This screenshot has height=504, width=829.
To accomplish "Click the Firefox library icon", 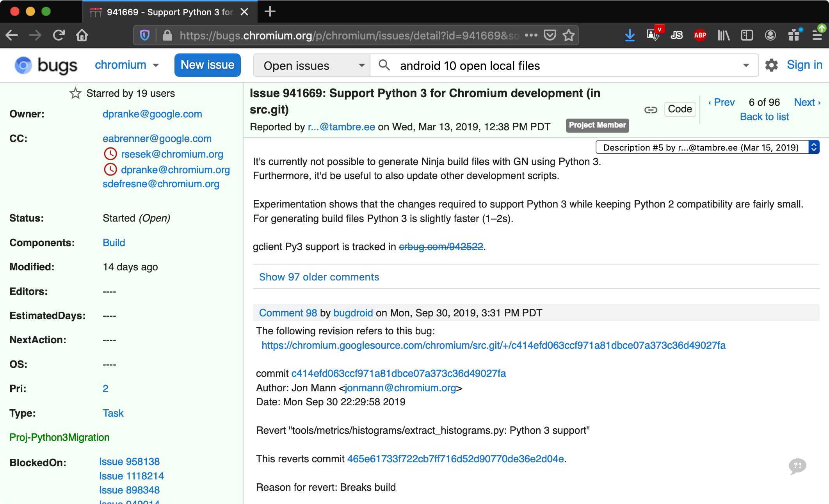I will (723, 35).
